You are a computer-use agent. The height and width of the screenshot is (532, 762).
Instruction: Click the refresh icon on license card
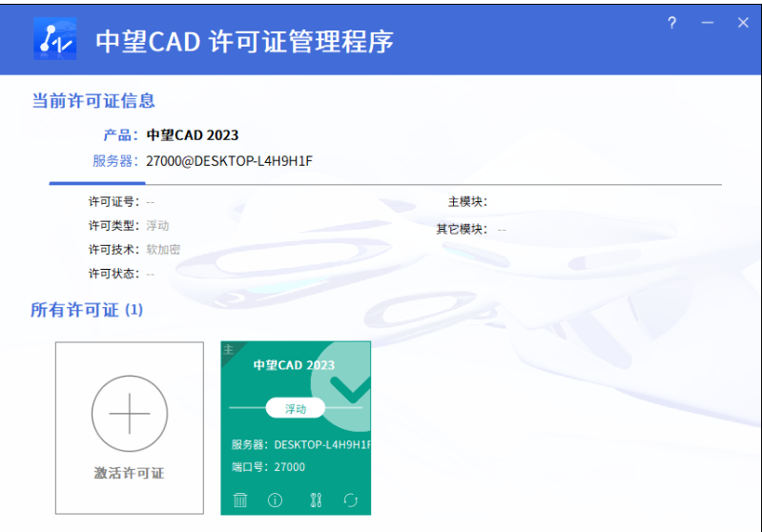350,500
